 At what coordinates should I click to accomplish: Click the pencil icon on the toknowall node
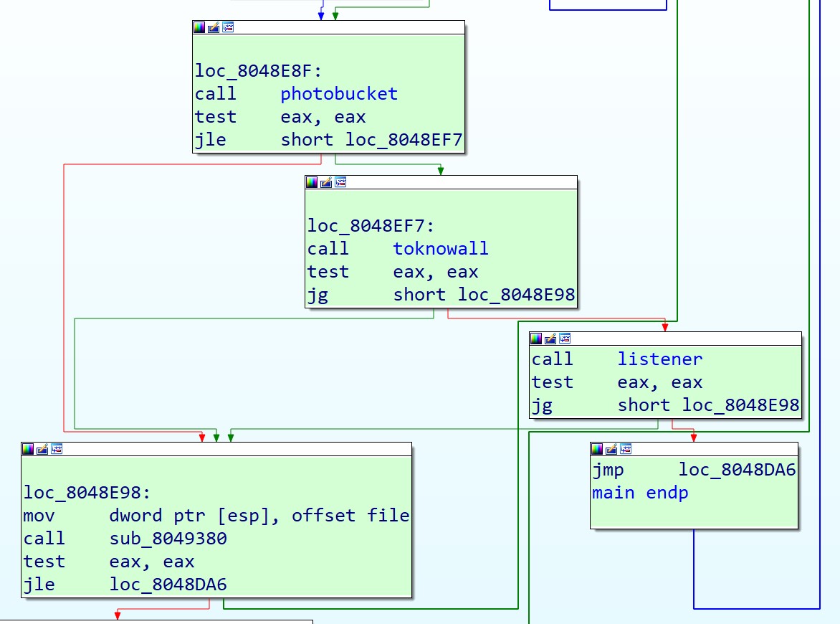pos(326,182)
